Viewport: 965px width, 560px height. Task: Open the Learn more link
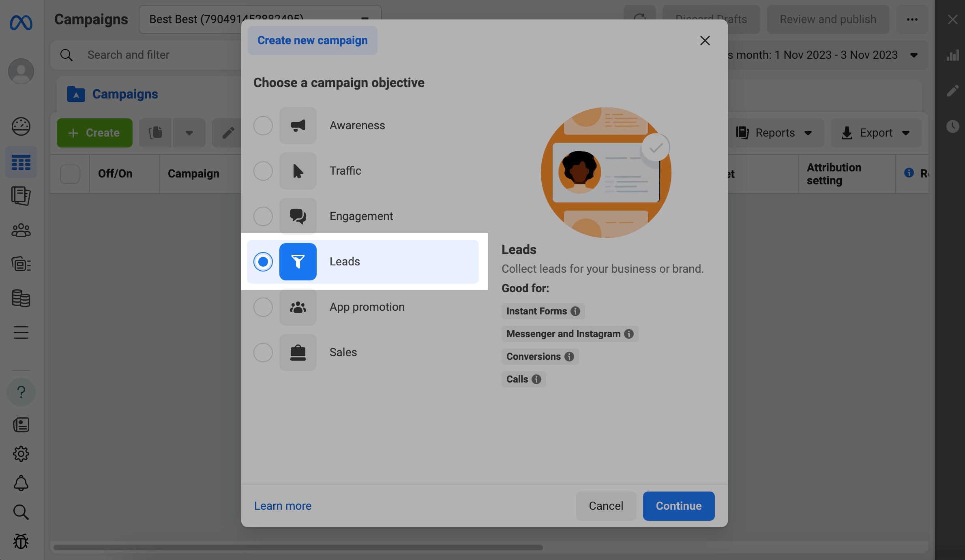click(283, 506)
